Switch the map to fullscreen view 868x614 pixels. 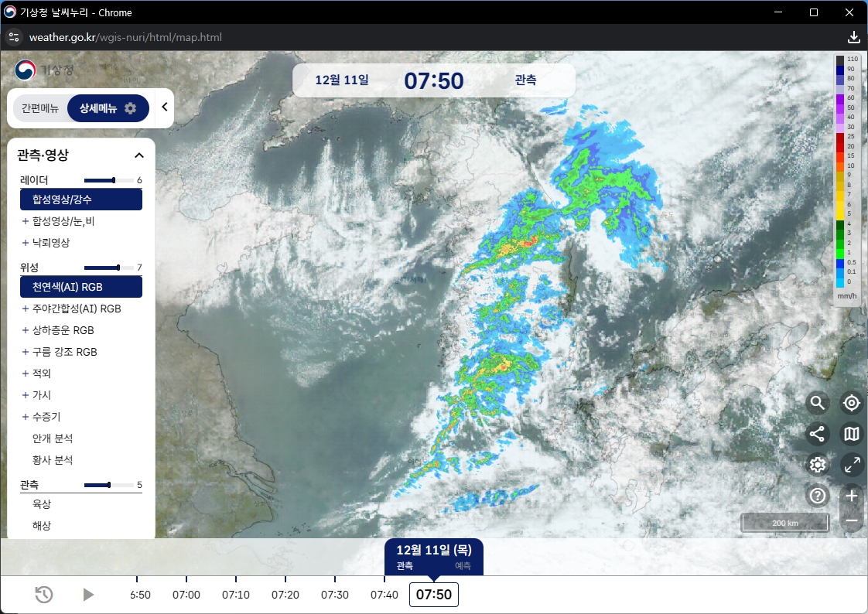852,465
